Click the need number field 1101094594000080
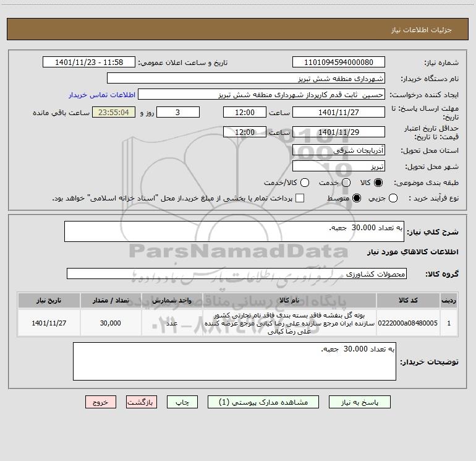The width and height of the screenshot is (476, 461). click(x=339, y=62)
